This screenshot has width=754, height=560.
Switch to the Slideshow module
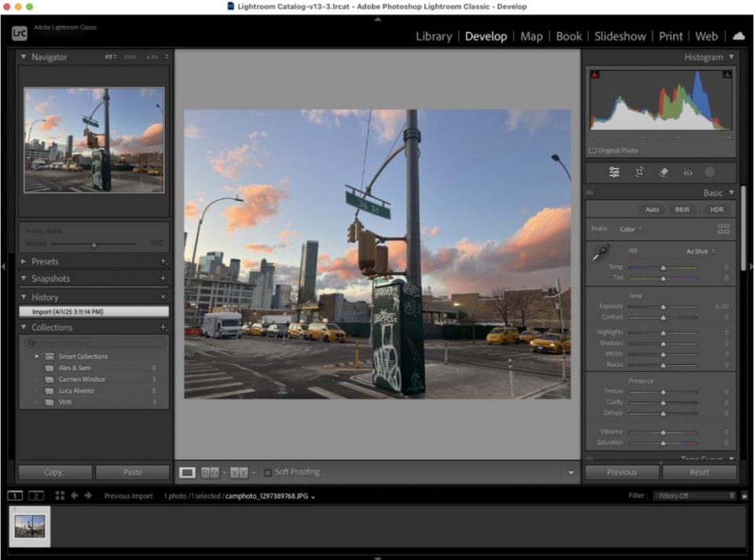point(620,36)
